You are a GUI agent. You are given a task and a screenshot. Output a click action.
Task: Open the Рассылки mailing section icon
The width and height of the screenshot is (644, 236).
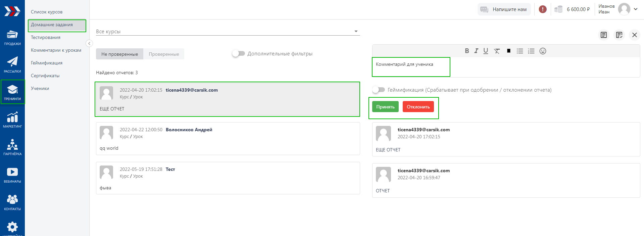[12, 65]
